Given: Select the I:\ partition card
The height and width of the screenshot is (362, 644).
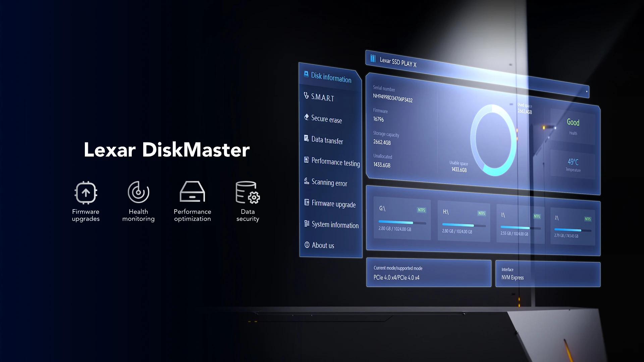Looking at the screenshot, I should pos(520,224).
